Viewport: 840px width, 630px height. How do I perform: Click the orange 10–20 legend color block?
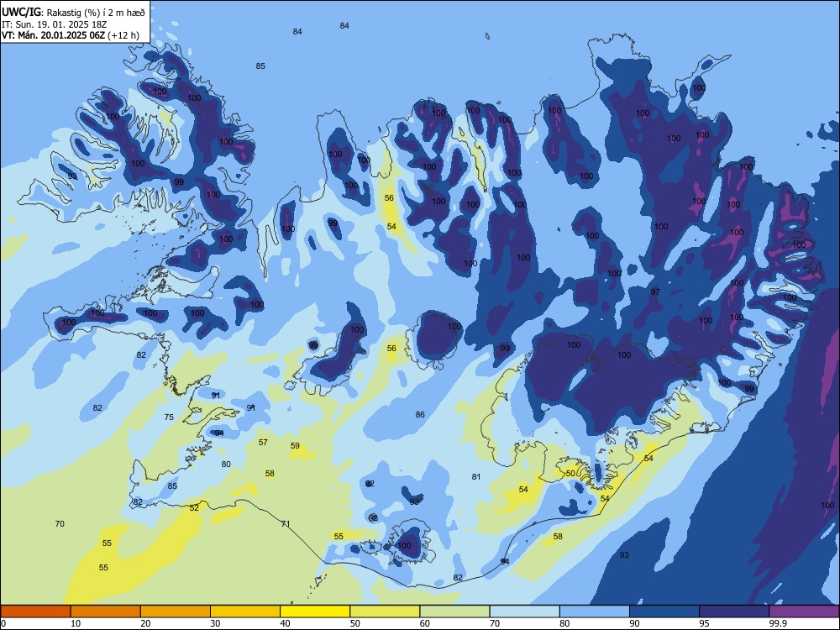click(106, 612)
